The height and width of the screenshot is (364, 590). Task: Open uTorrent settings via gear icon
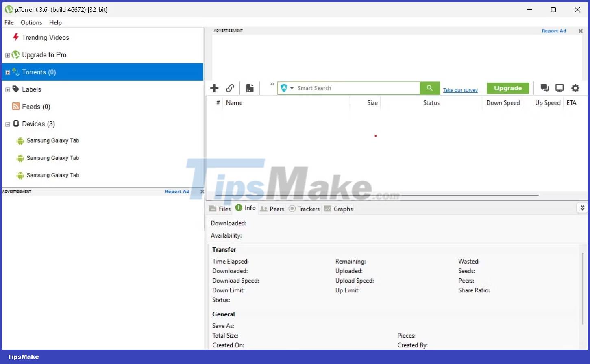pyautogui.click(x=575, y=88)
